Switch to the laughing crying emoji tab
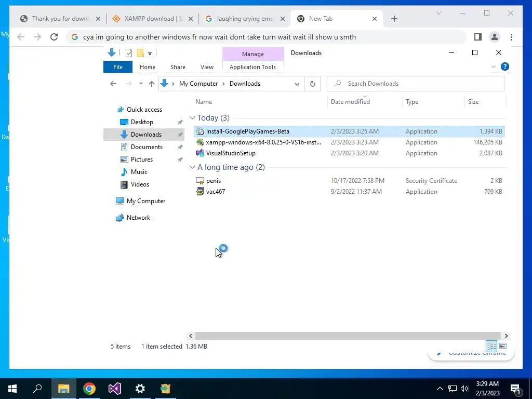Screen dimensions: 532x399 tap(245, 19)
